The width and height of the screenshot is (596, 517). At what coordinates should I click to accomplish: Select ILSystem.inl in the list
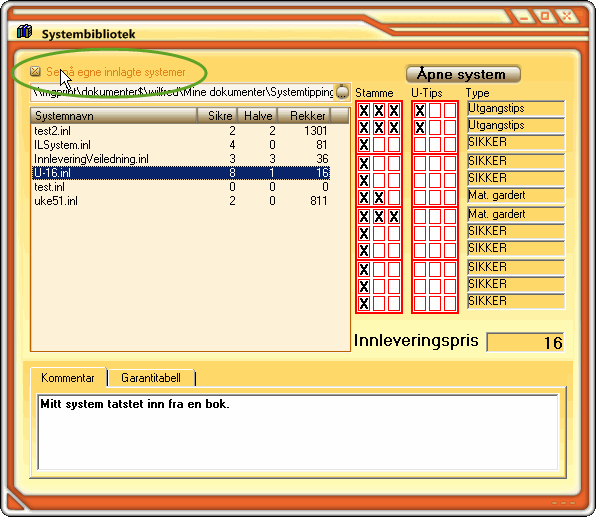[181, 145]
